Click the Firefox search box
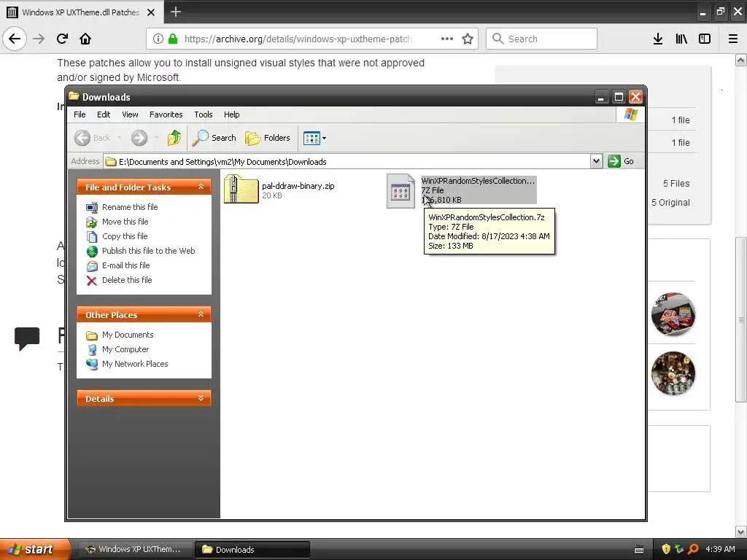747x560 pixels. [x=542, y=39]
